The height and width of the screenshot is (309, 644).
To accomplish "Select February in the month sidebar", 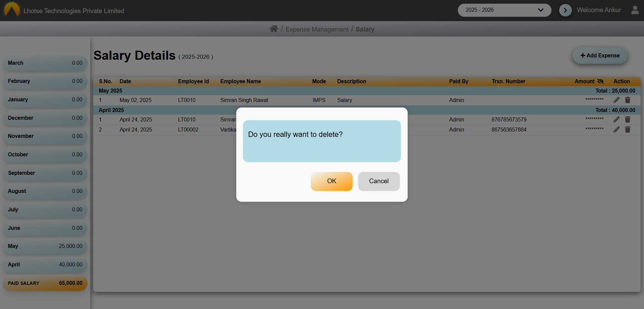I will click(x=45, y=81).
